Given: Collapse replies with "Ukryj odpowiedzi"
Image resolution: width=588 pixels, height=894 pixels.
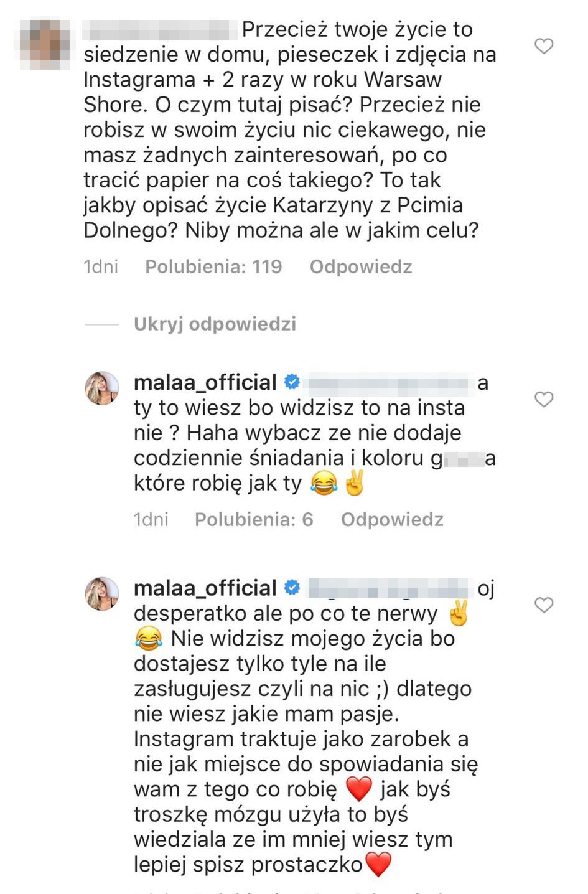Looking at the screenshot, I should [215, 324].
